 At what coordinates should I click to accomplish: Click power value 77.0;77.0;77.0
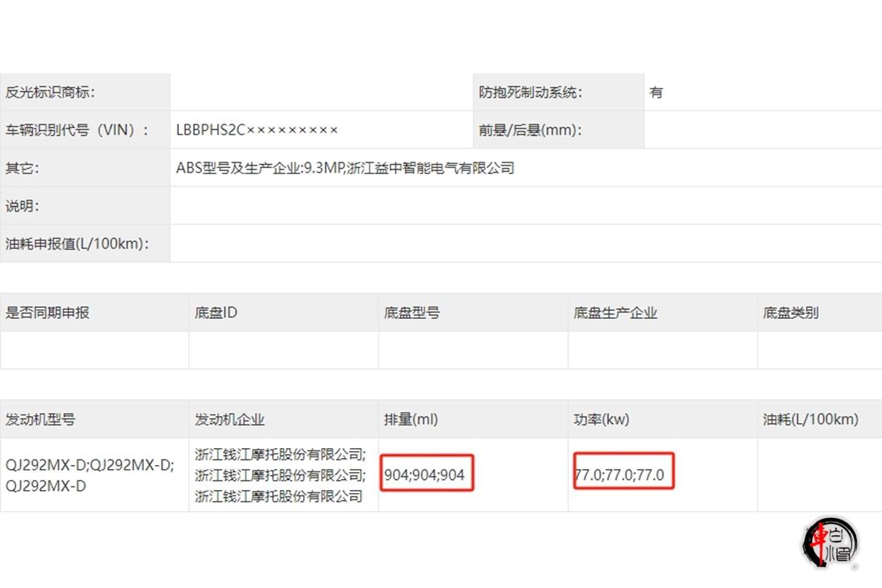tap(619, 475)
